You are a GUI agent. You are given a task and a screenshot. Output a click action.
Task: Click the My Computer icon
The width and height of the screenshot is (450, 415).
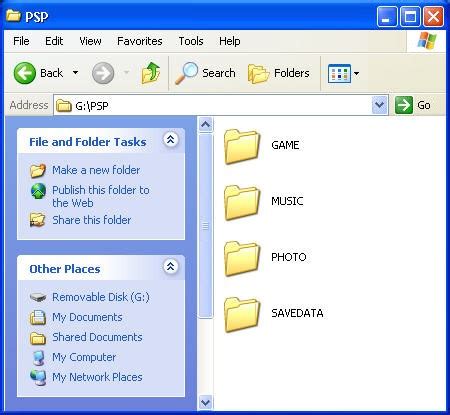[x=39, y=357]
